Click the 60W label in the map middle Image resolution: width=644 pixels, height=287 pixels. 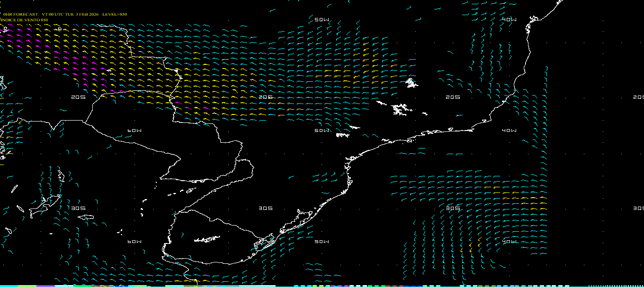pyautogui.click(x=134, y=130)
